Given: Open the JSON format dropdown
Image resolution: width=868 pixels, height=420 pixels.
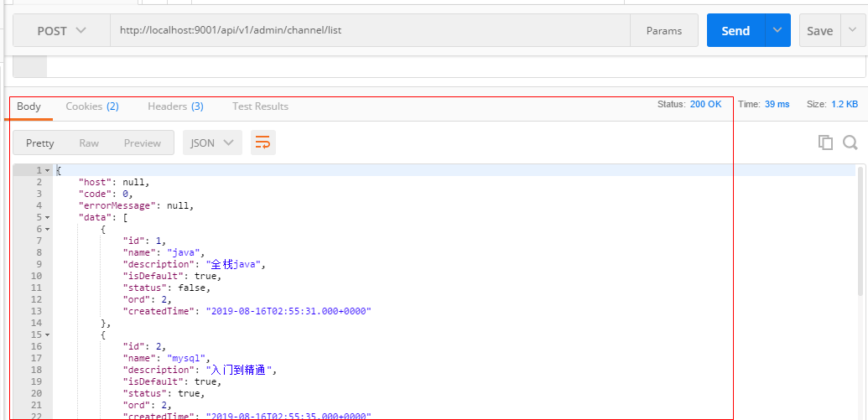Looking at the screenshot, I should click(x=212, y=143).
